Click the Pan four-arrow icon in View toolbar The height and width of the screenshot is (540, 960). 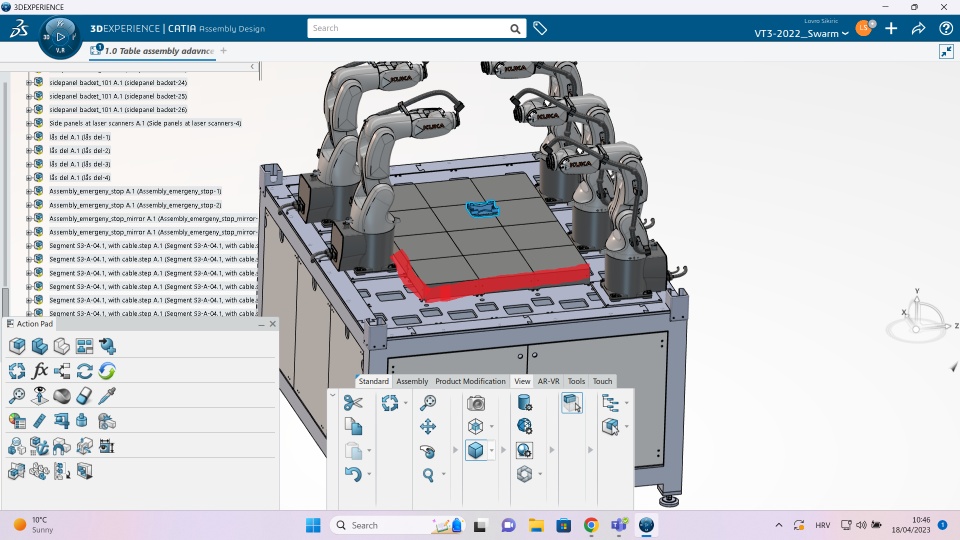(428, 426)
